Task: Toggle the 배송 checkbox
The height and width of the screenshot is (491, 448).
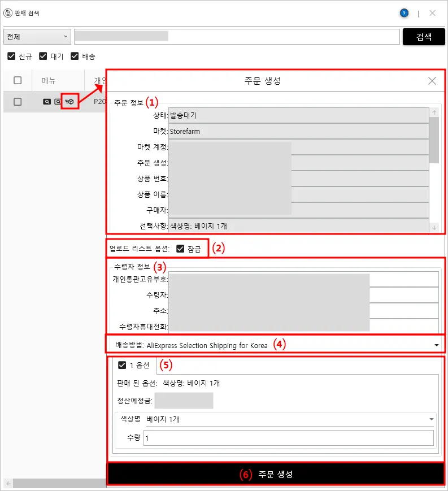Action: pyautogui.click(x=75, y=56)
